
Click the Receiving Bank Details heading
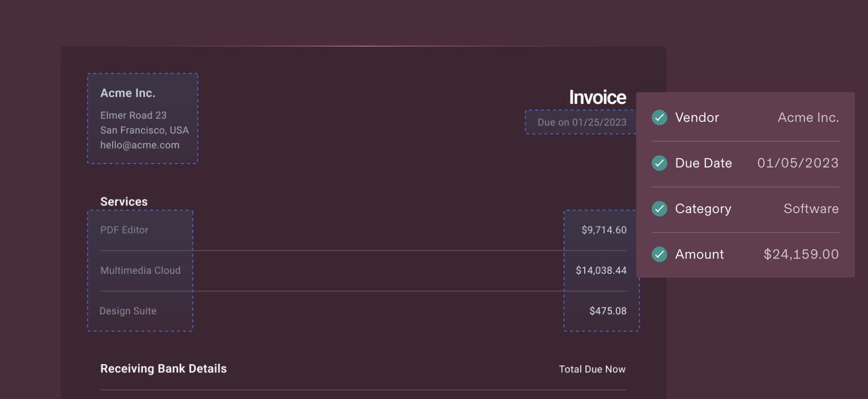tap(163, 369)
